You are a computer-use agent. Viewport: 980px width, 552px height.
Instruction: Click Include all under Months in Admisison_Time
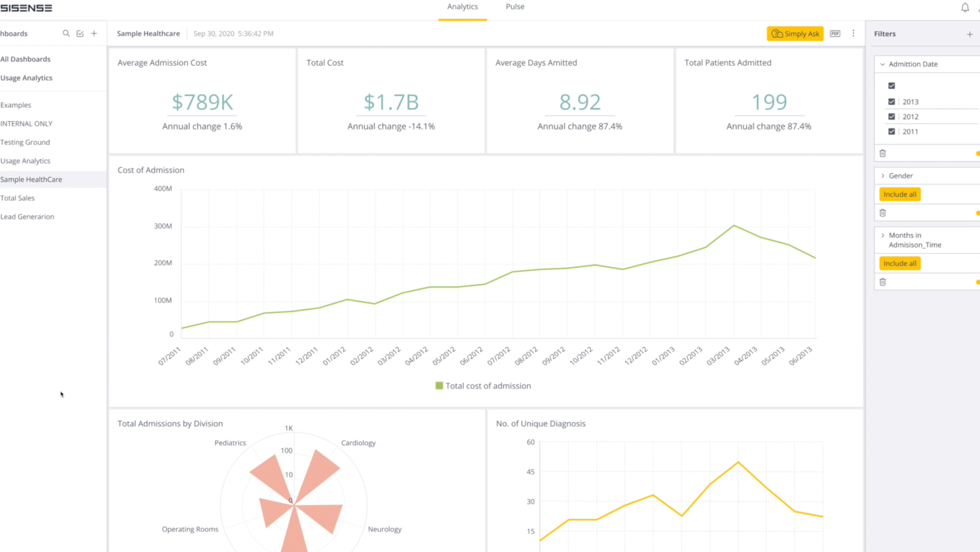click(900, 263)
